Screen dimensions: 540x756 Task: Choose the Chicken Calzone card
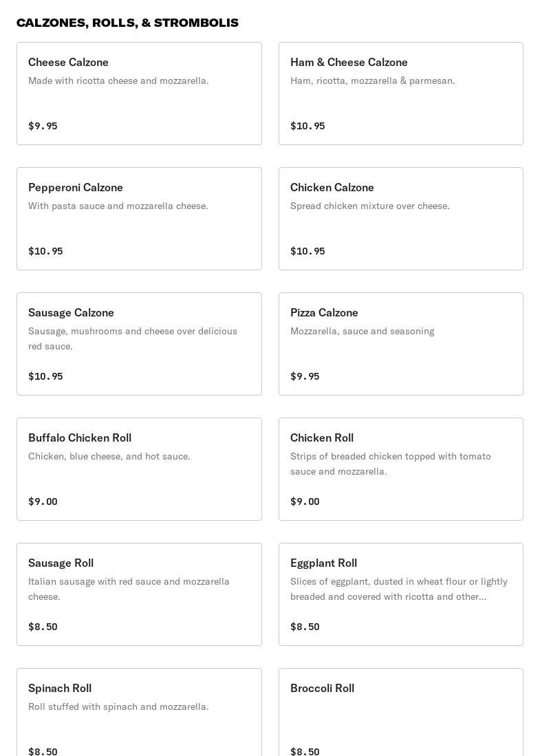[x=400, y=219]
